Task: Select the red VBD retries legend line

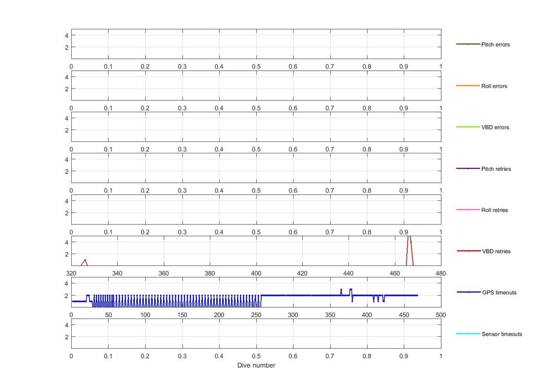Action: coord(469,251)
